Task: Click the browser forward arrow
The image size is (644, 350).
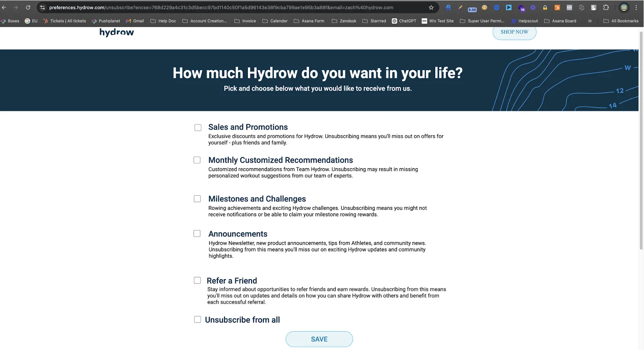Action: coord(16,7)
